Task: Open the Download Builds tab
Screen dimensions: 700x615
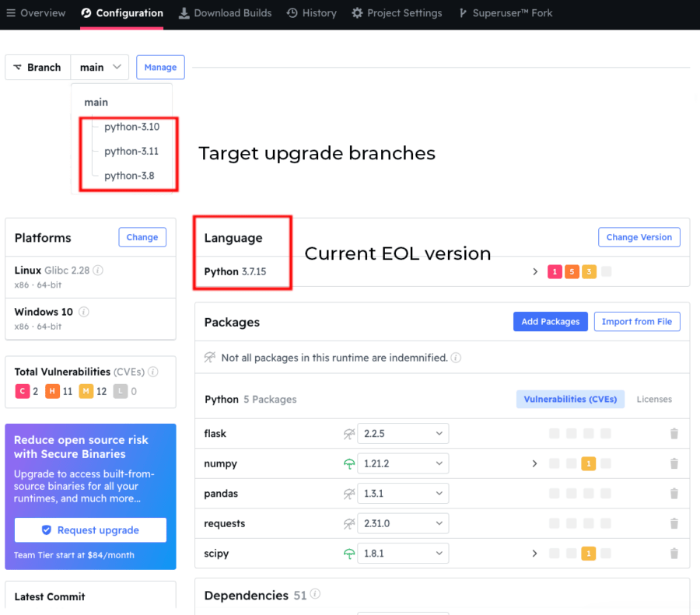Action: (x=225, y=13)
